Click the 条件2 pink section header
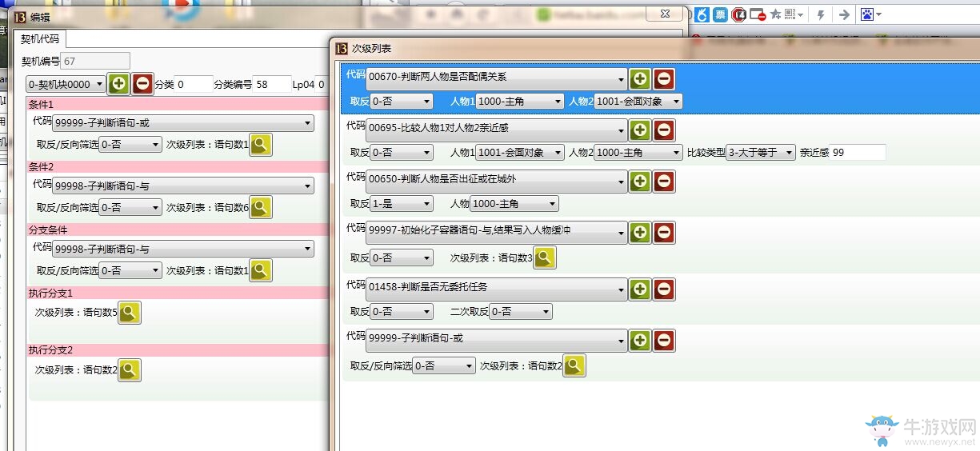 pos(178,166)
